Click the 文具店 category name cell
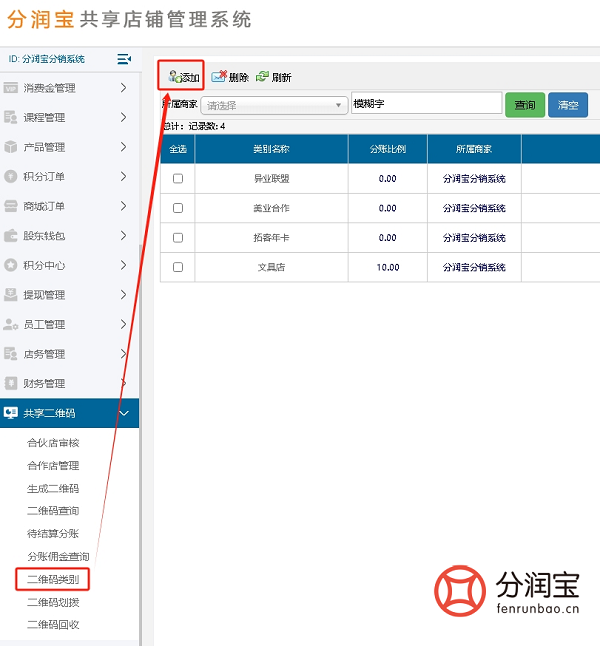The height and width of the screenshot is (646, 600). (x=271, y=267)
